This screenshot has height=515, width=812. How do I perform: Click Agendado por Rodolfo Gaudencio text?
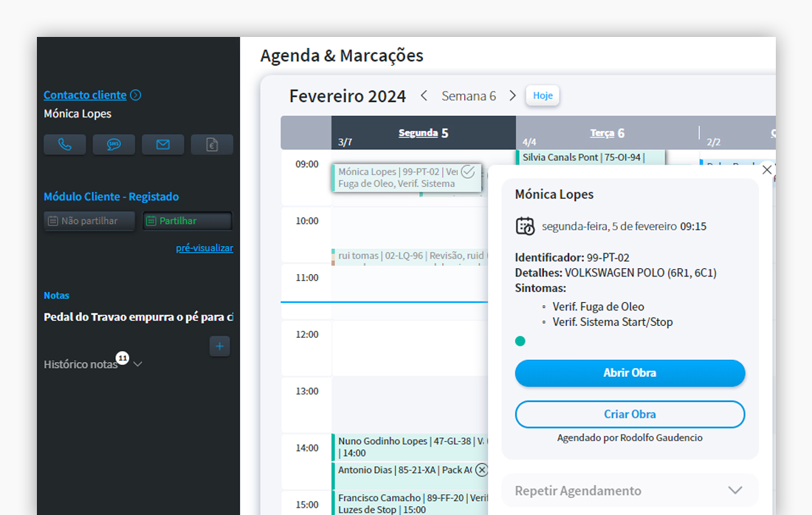(x=630, y=438)
